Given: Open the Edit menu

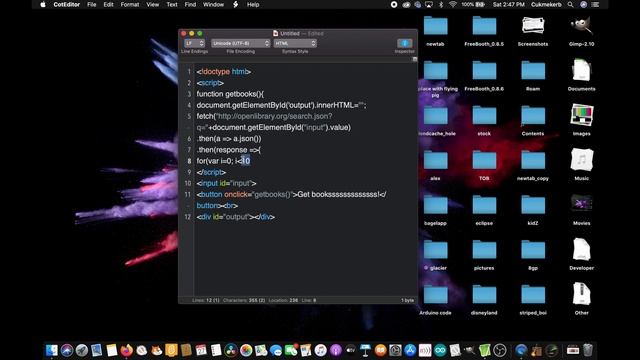Looking at the screenshot, I should pos(108,4).
